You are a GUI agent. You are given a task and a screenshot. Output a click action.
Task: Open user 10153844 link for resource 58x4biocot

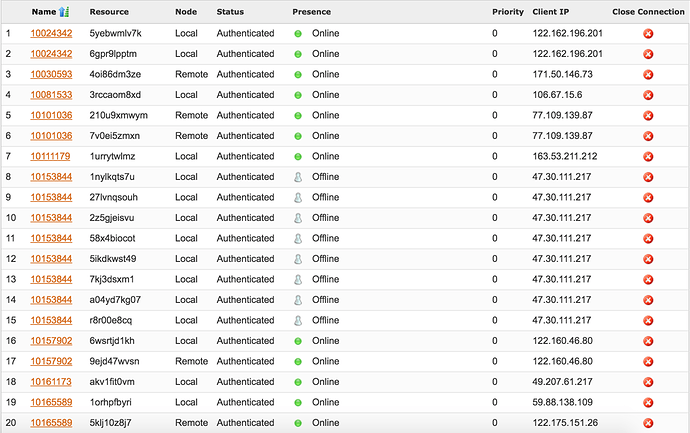[51, 239]
